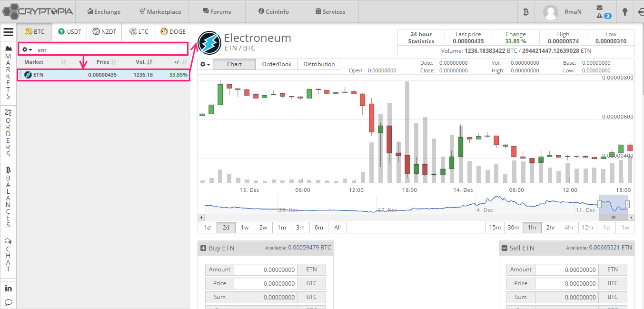Click Price field in Sell ETN panel
The image size is (644, 309).
[567, 283]
